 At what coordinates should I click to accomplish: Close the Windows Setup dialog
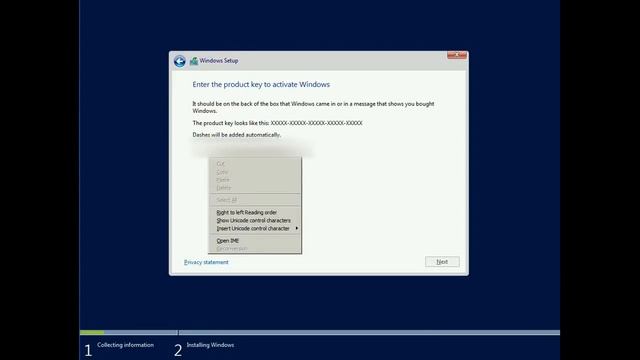coord(457,55)
